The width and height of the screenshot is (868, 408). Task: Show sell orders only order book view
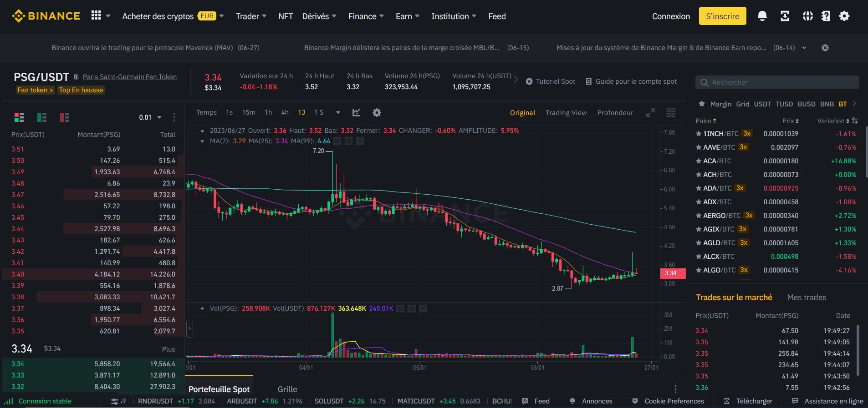[x=65, y=117]
